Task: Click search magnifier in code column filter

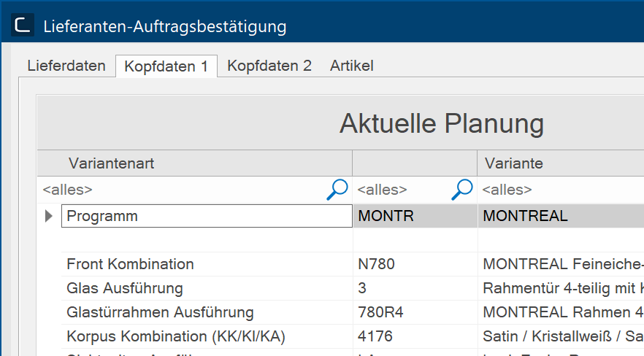Action: (x=462, y=190)
